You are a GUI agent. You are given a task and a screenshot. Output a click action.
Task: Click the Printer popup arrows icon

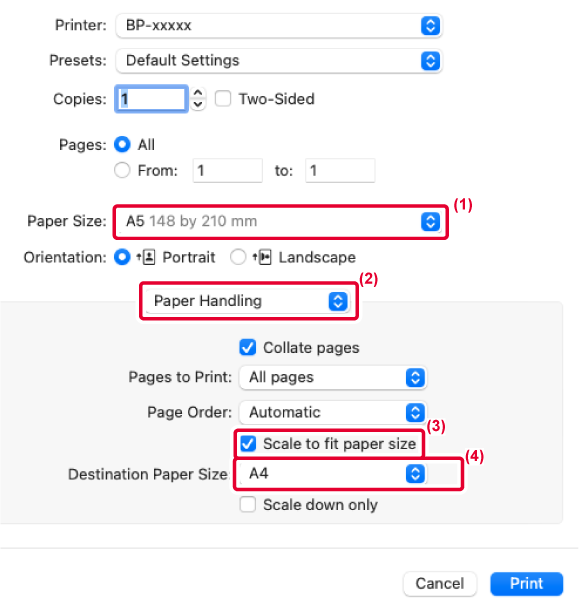pyautogui.click(x=430, y=26)
